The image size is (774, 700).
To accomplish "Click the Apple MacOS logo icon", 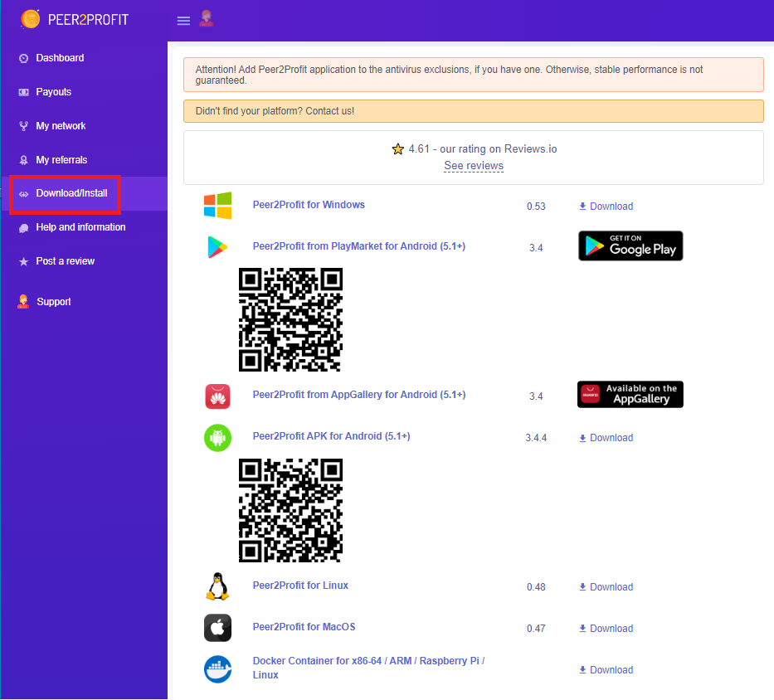I will [217, 628].
